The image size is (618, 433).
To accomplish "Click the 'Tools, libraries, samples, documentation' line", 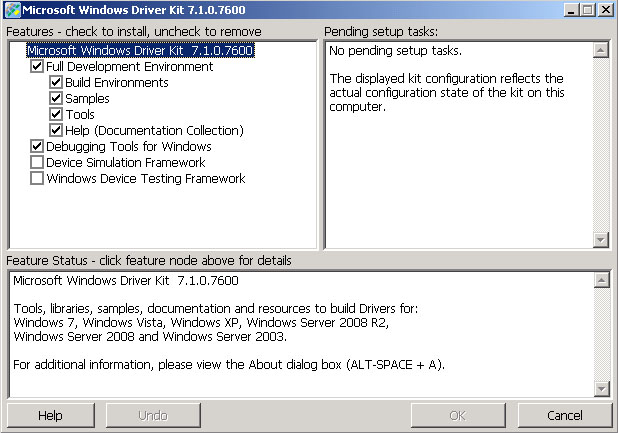I will click(216, 308).
